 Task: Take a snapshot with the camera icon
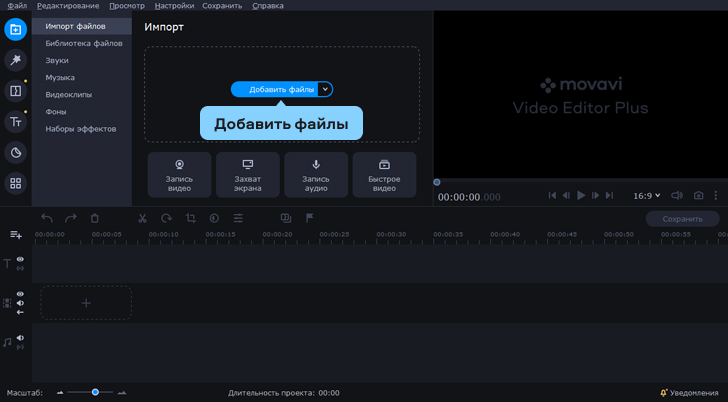tap(699, 195)
